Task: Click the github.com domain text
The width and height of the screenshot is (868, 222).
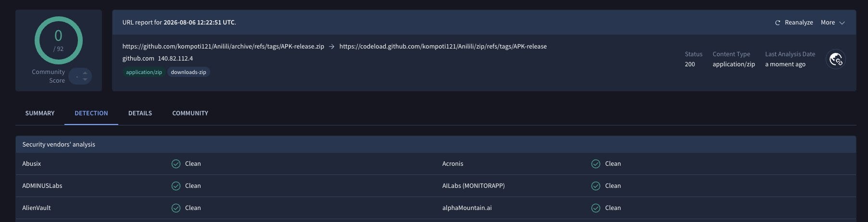Action: pos(138,59)
